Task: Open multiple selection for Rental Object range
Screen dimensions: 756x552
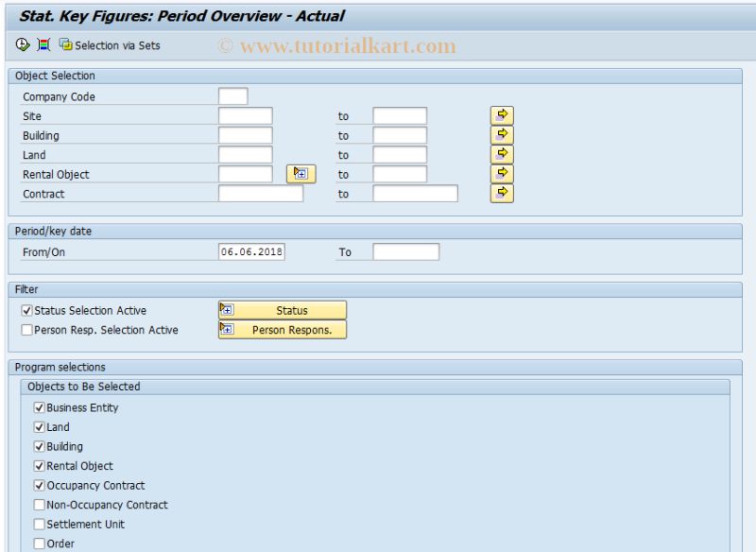Action: (x=503, y=174)
